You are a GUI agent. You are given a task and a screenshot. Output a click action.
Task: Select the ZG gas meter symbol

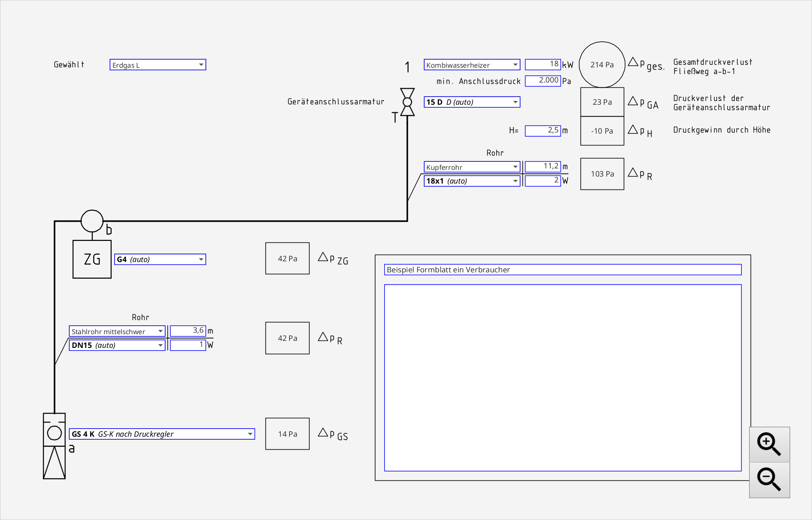pos(92,259)
